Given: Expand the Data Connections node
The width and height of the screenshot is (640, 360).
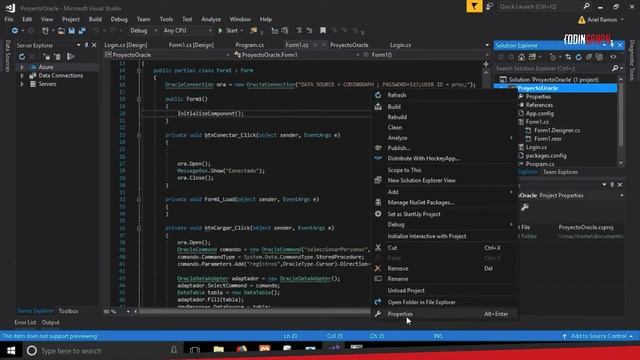Looking at the screenshot, I should [22, 76].
